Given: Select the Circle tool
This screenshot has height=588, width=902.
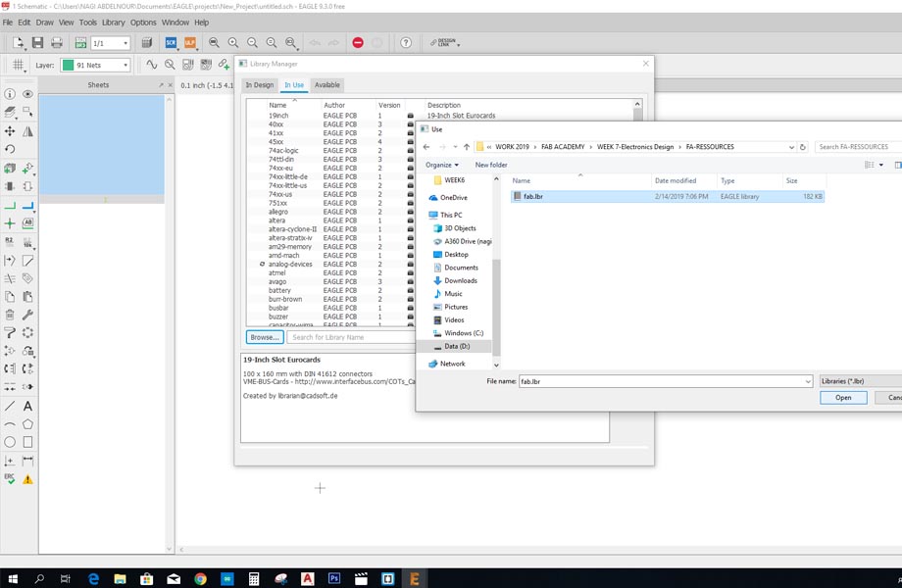Looking at the screenshot, I should pyautogui.click(x=10, y=442).
